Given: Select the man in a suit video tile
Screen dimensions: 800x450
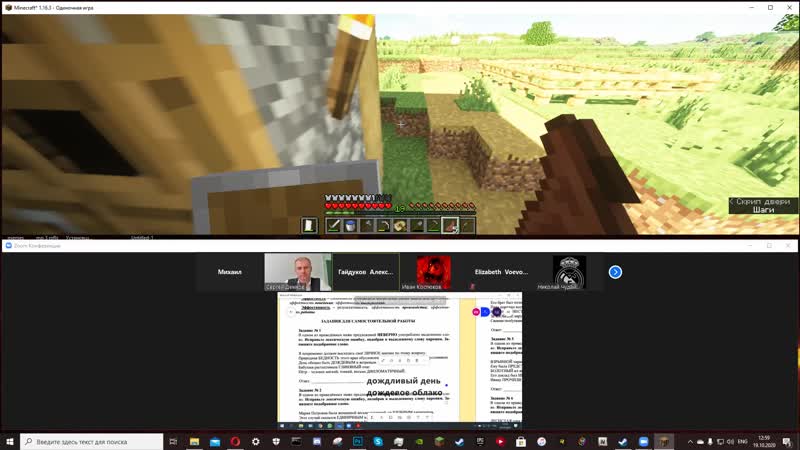Looking at the screenshot, I should click(x=298, y=272).
